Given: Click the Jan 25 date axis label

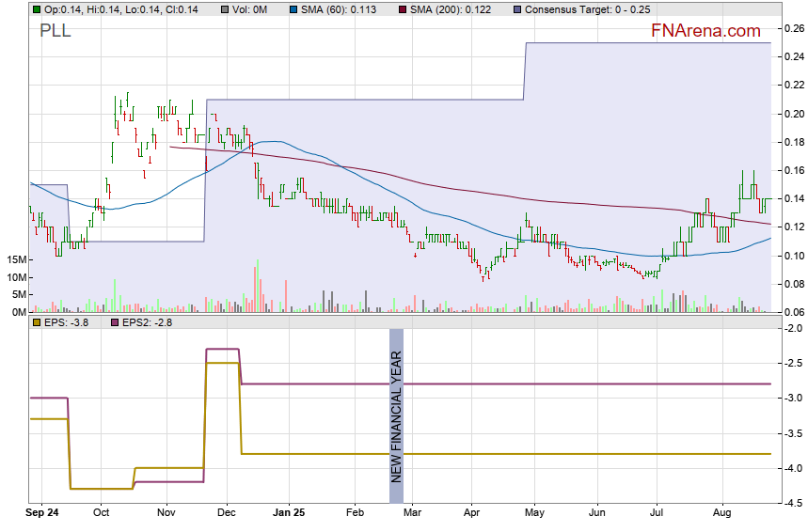Looking at the screenshot, I should pyautogui.click(x=289, y=513).
